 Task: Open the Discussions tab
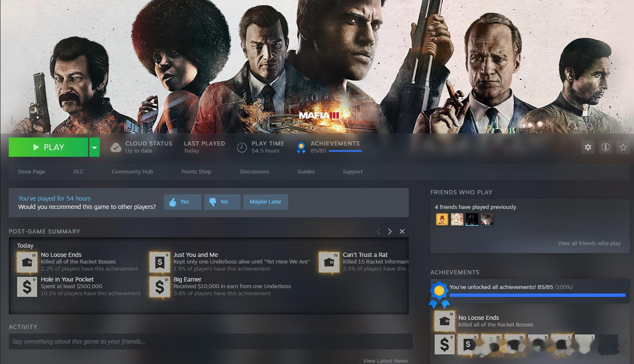coord(254,171)
